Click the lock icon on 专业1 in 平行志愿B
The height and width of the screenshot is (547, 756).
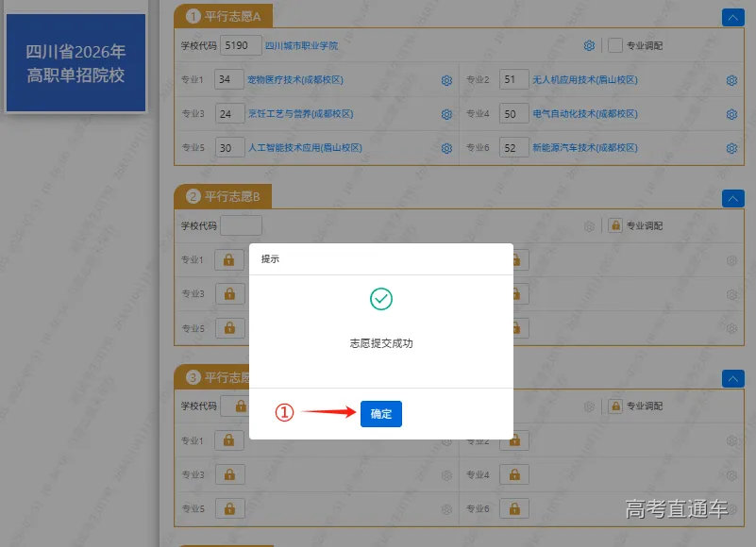(x=229, y=259)
